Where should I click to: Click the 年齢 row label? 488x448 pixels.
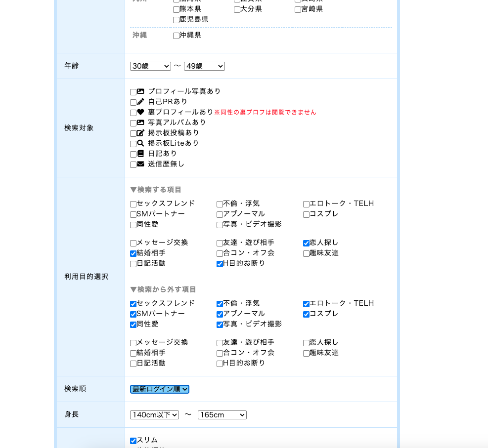pyautogui.click(x=72, y=66)
